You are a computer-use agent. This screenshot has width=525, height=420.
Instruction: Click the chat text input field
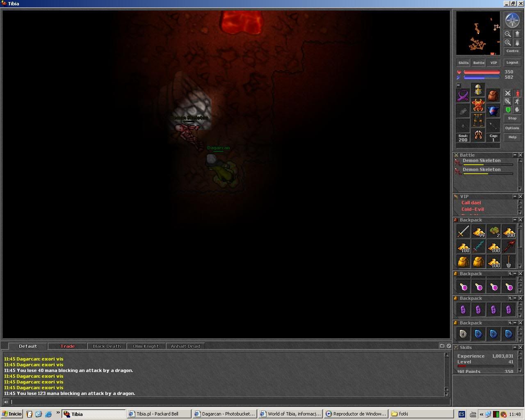(x=229, y=402)
